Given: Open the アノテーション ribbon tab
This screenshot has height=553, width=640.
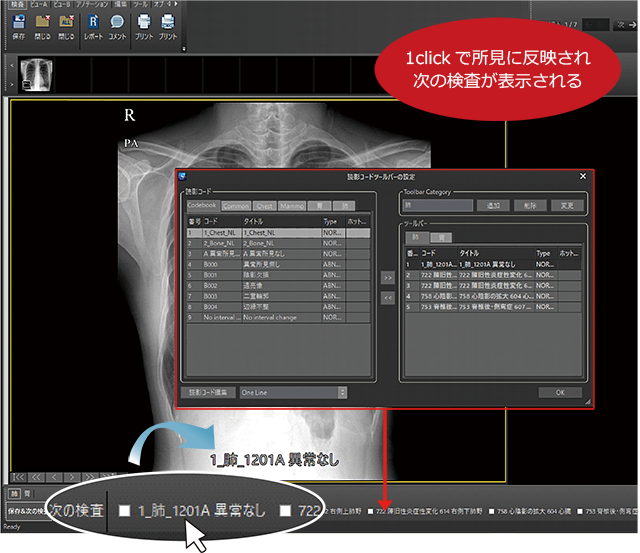Looking at the screenshot, I should pyautogui.click(x=97, y=4).
